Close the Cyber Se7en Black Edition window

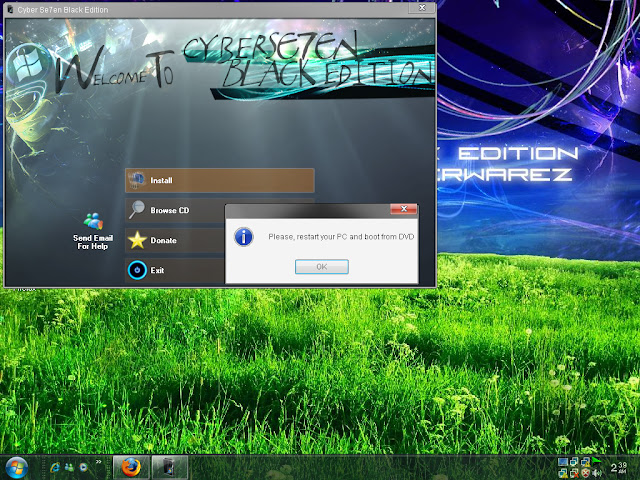(x=422, y=8)
